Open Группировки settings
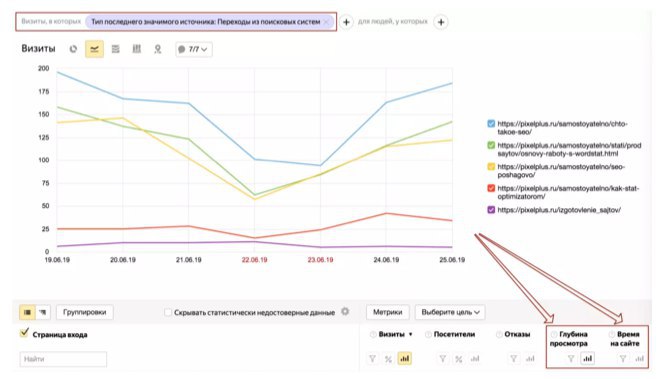 coord(84,312)
